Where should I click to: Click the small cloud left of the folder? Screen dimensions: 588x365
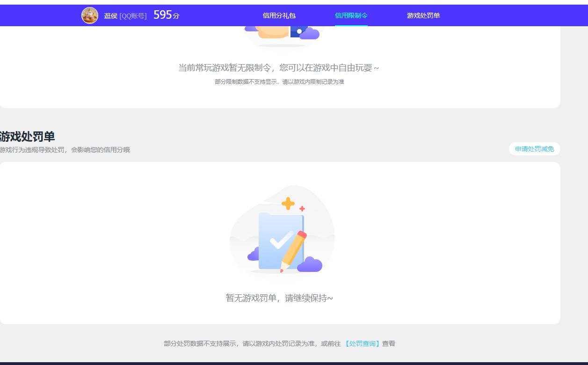[253, 255]
